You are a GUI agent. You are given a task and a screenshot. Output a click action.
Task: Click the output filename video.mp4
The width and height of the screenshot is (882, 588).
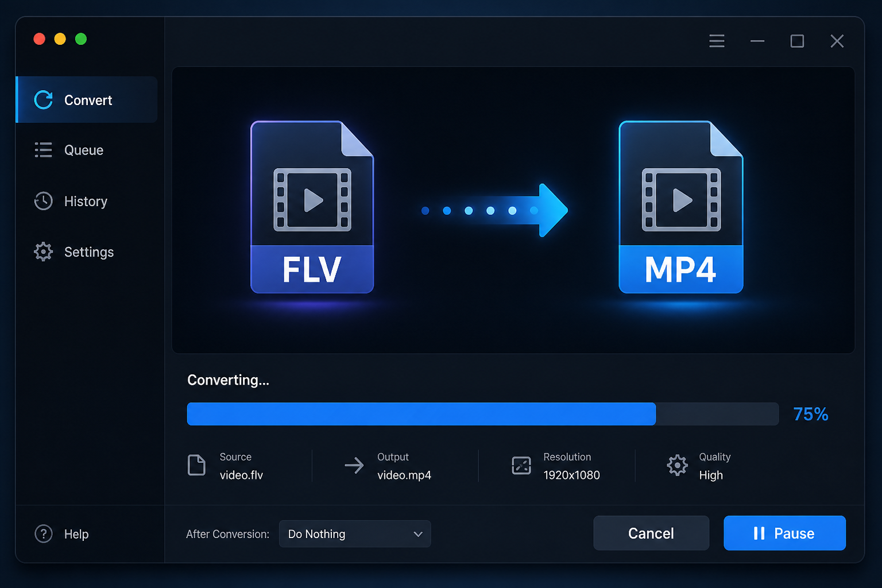click(x=404, y=475)
